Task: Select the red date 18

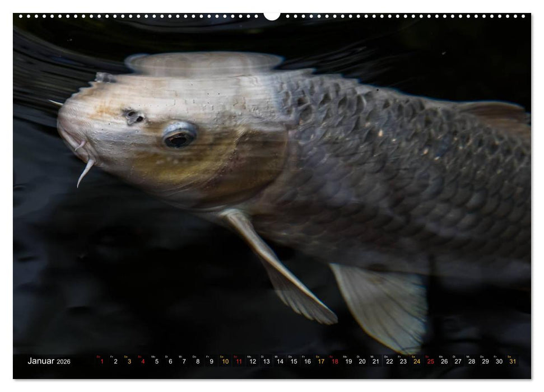Action: coord(333,363)
